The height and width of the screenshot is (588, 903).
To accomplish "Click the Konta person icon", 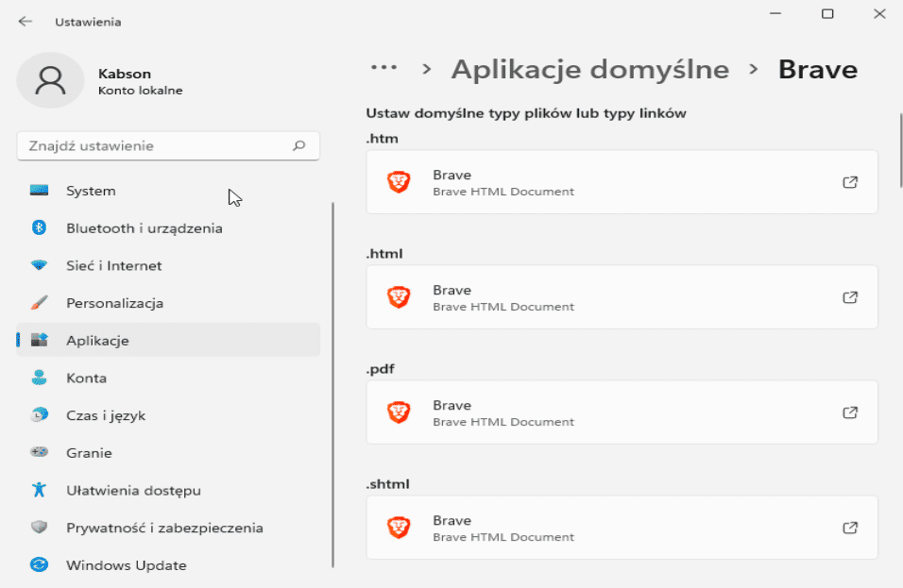I will [x=39, y=378].
